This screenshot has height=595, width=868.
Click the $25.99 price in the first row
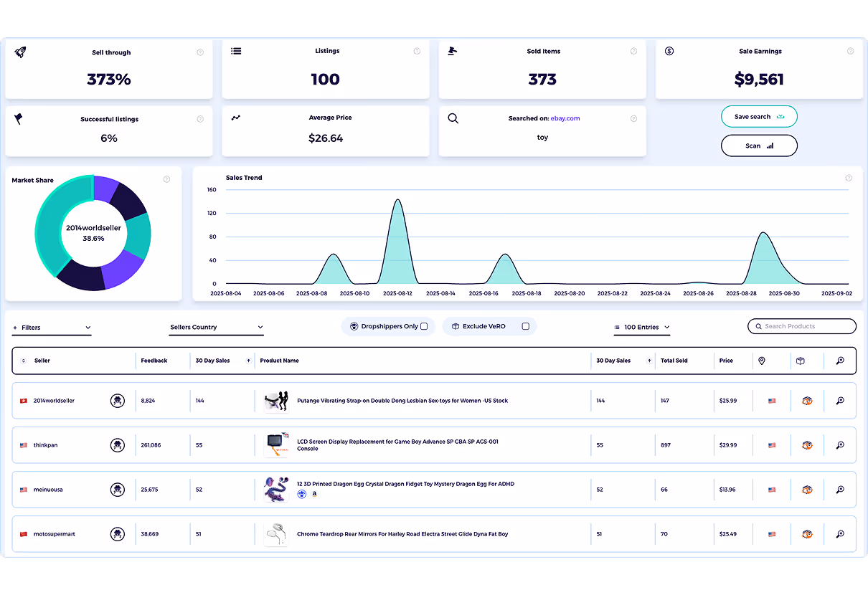728,401
